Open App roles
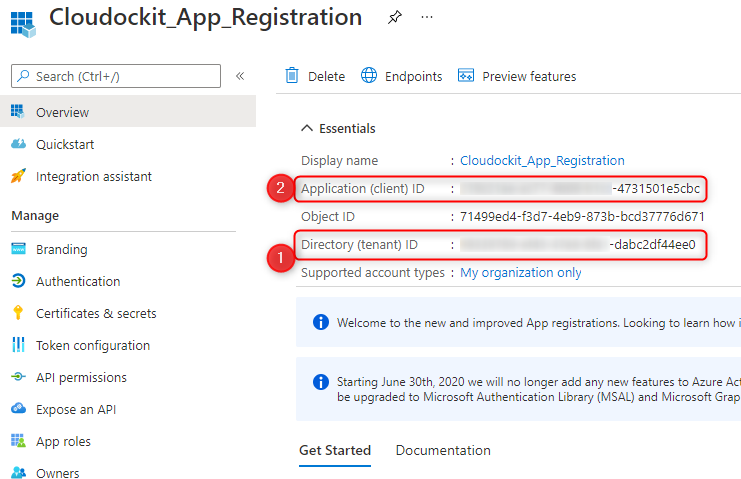 (63, 441)
